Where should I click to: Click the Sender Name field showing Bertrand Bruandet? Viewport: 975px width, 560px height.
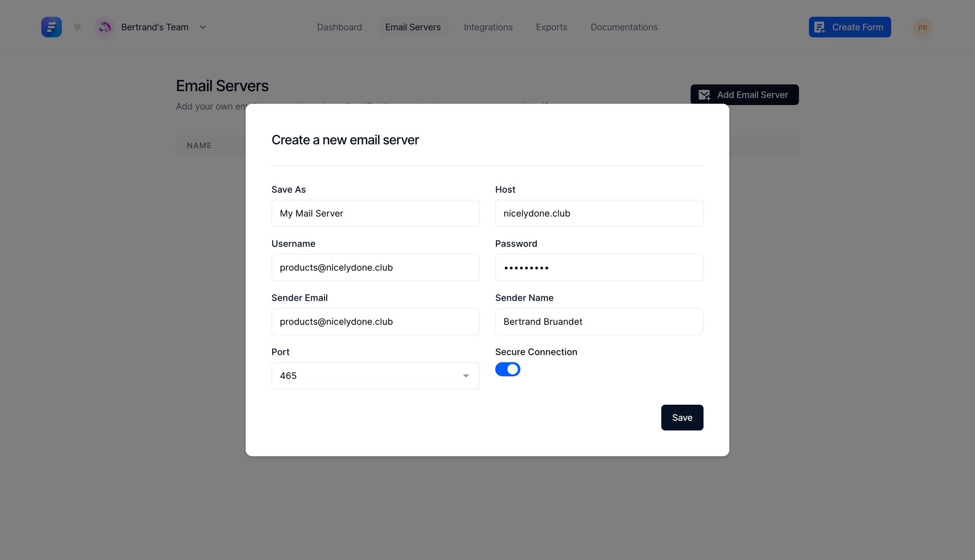coord(599,321)
